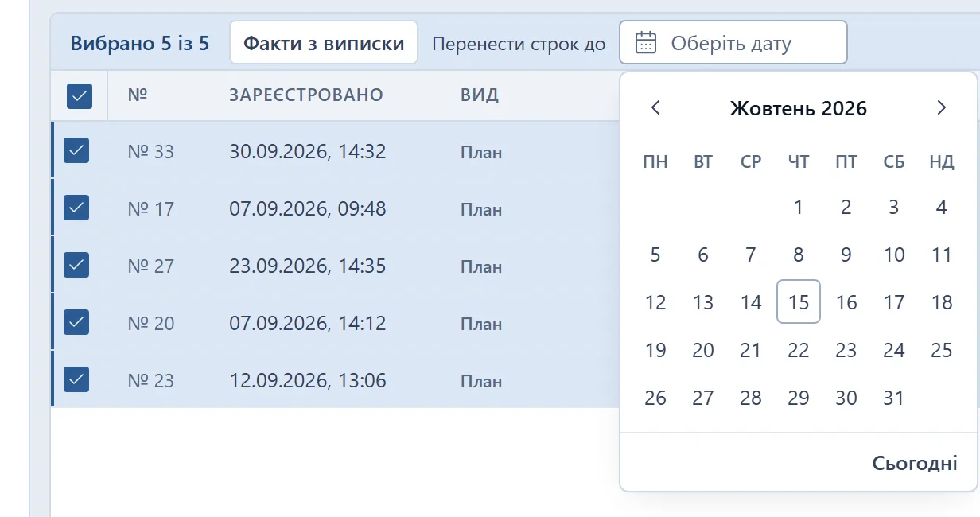
Task: Open the Оберіть дату date field
Action: click(x=733, y=42)
